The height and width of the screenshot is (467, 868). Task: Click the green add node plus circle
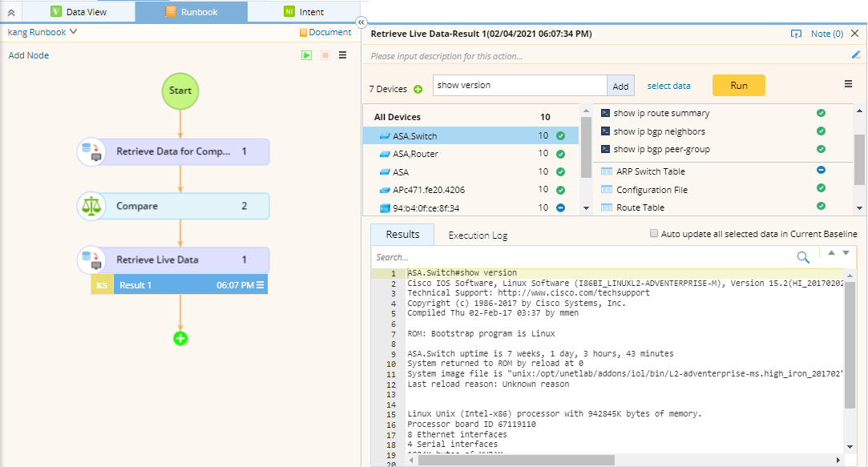tap(180, 338)
